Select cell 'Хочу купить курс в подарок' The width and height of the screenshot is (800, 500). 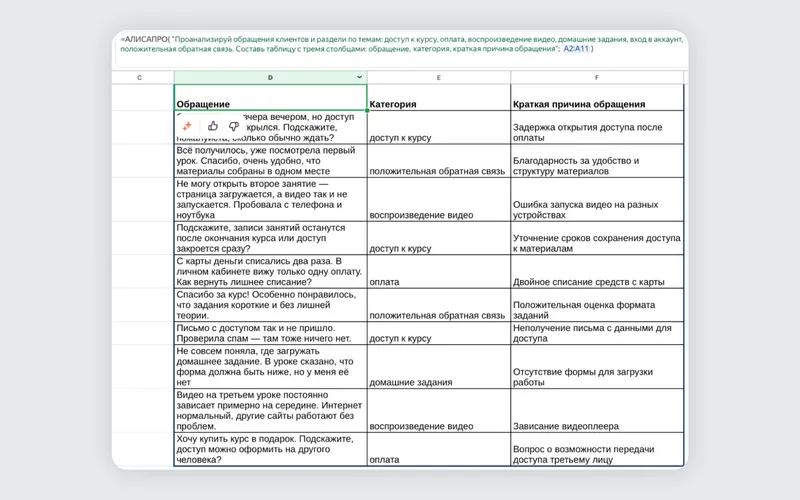[x=270, y=449]
